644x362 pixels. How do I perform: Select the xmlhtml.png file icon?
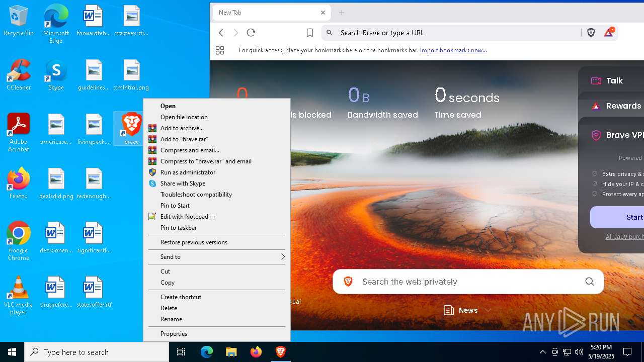(131, 75)
